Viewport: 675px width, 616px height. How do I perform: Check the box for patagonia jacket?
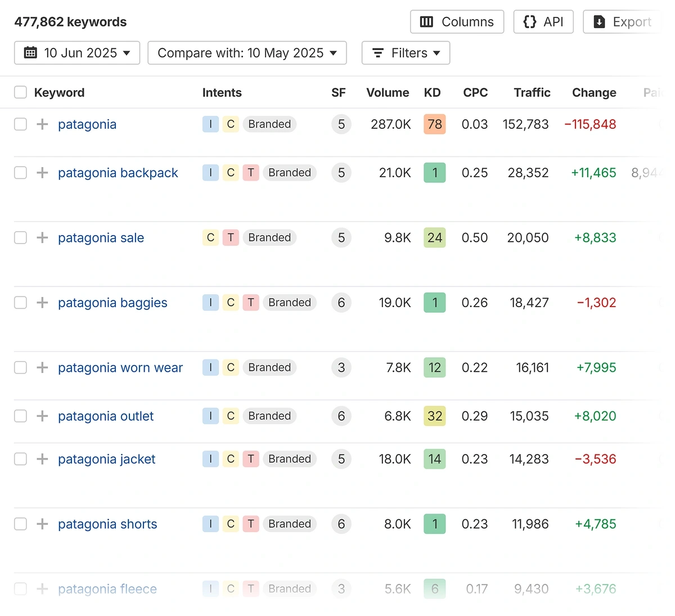(x=20, y=459)
